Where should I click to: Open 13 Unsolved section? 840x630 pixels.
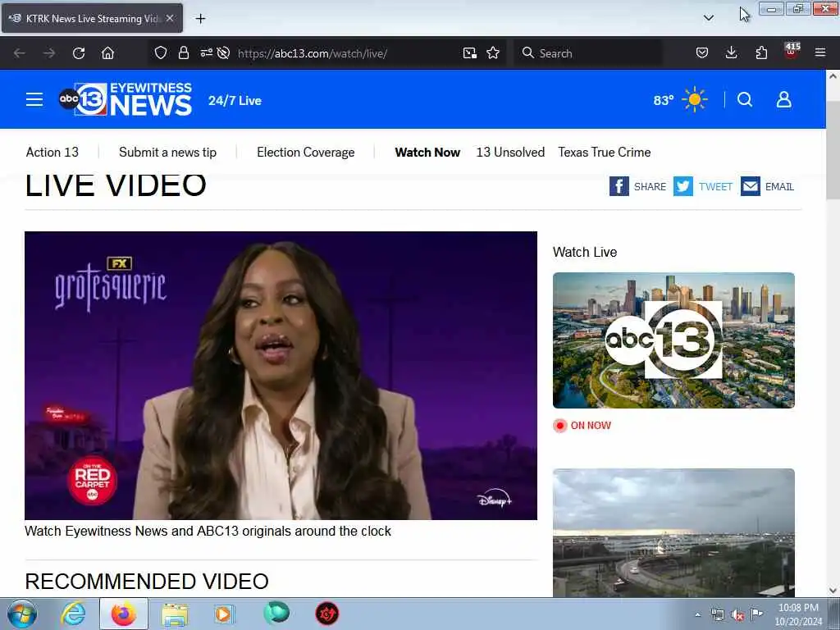510,152
